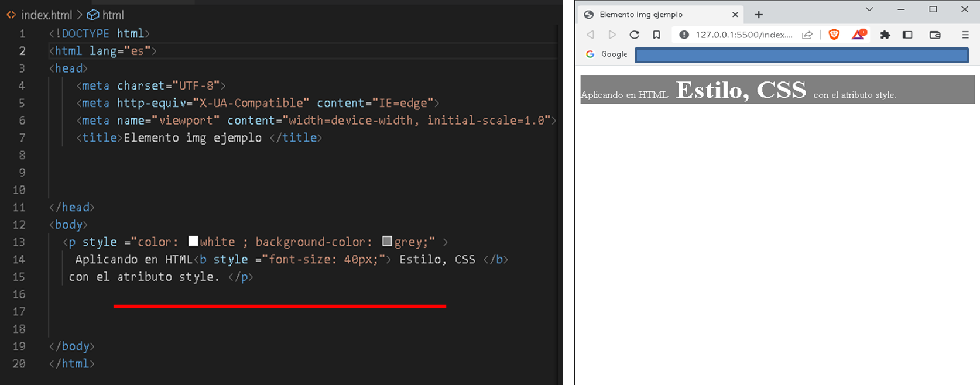Select the Elemento img ejemplo tab
This screenshot has height=385, width=980.
pyautogui.click(x=661, y=15)
